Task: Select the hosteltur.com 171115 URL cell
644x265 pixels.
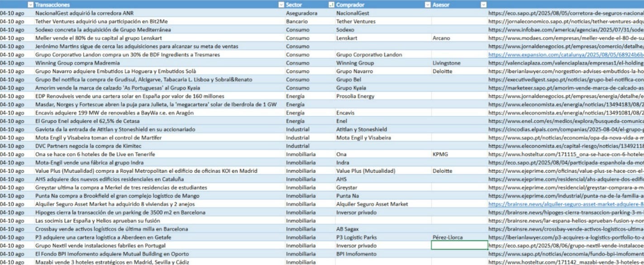Action: pos(566,154)
